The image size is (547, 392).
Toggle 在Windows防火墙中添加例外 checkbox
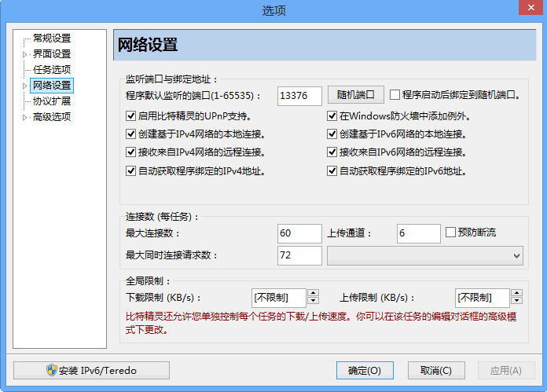point(332,115)
